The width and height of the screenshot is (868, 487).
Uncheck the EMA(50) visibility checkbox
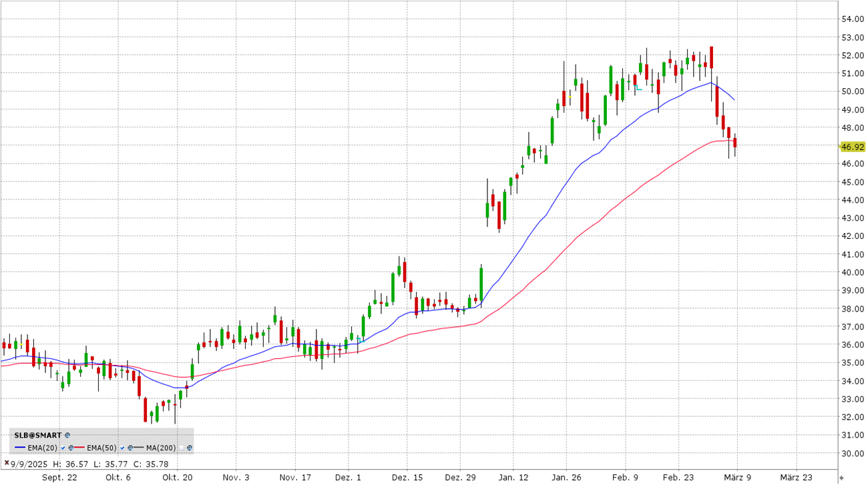click(122, 448)
